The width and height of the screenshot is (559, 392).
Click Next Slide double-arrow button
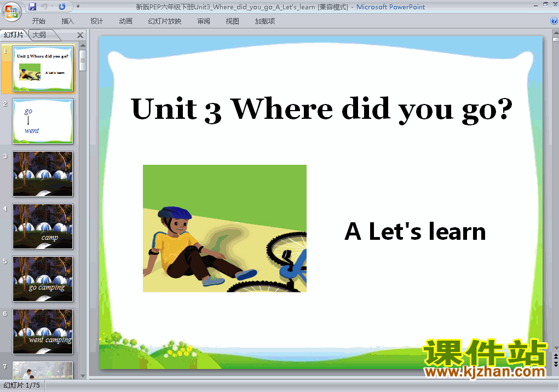pyautogui.click(x=556, y=364)
